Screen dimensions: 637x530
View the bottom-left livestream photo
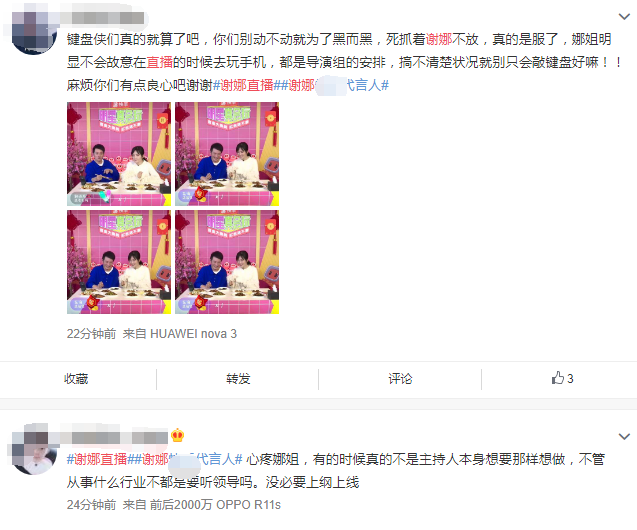coord(119,262)
